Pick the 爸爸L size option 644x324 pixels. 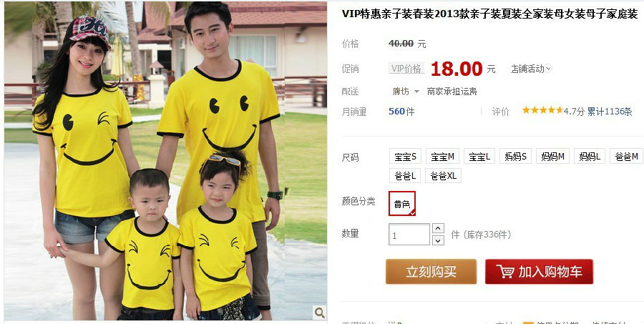(405, 176)
